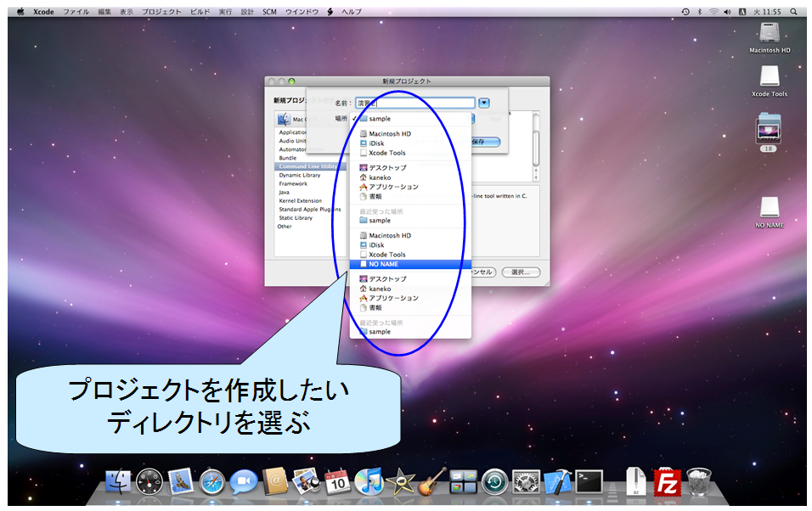The width and height of the screenshot is (812, 511).
Task: Open System Preferences gear in Dock
Action: [526, 481]
